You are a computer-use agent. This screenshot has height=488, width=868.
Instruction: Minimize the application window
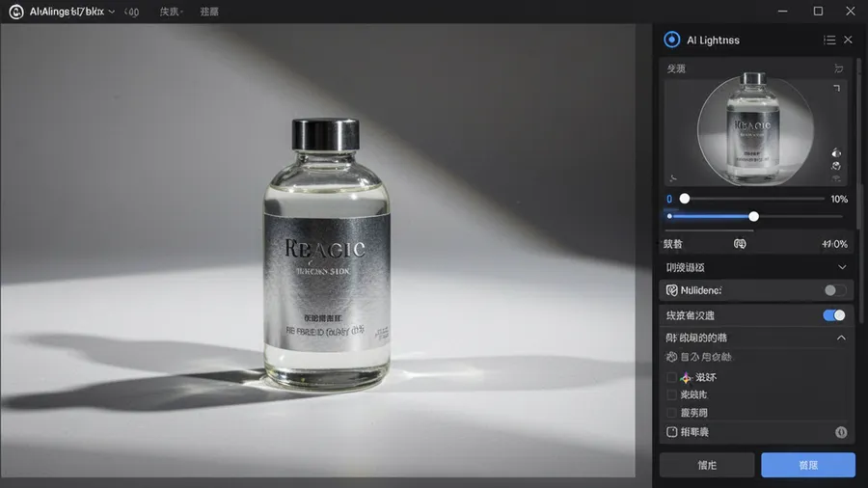click(783, 11)
